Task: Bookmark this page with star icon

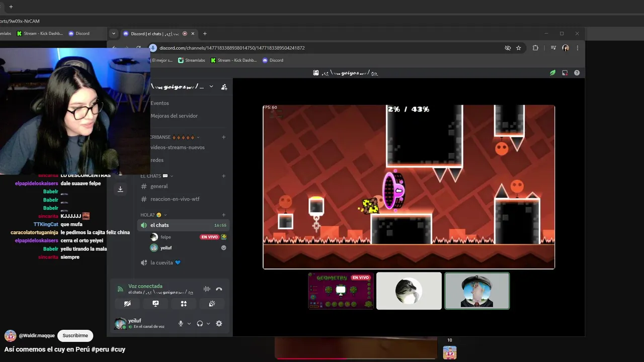Action: point(518,48)
